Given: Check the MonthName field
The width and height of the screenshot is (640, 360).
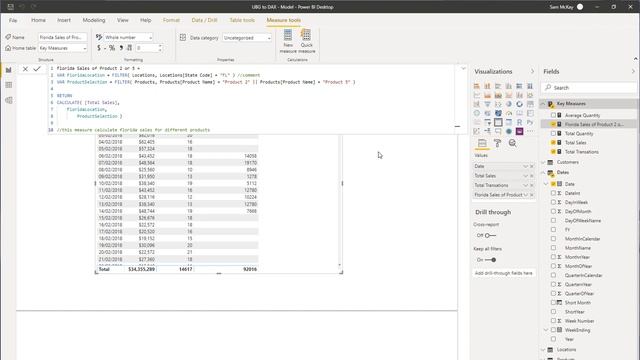Looking at the screenshot, I should pos(553,248).
